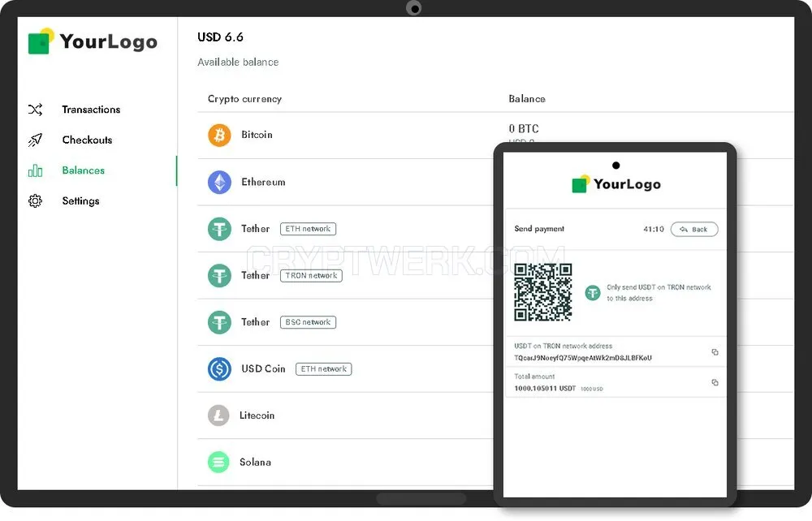Open the Transactions menu item
Image resolution: width=812 pixels, height=521 pixels.
tap(91, 110)
